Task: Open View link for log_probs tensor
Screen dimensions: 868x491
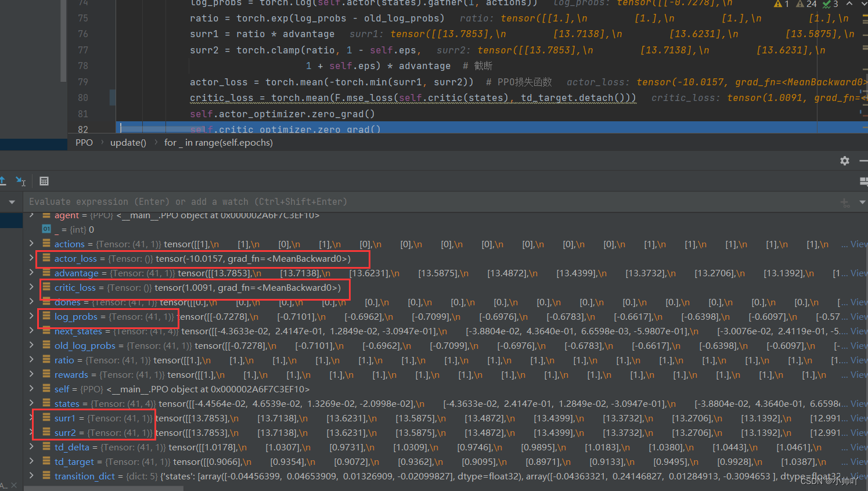Action: 859,316
